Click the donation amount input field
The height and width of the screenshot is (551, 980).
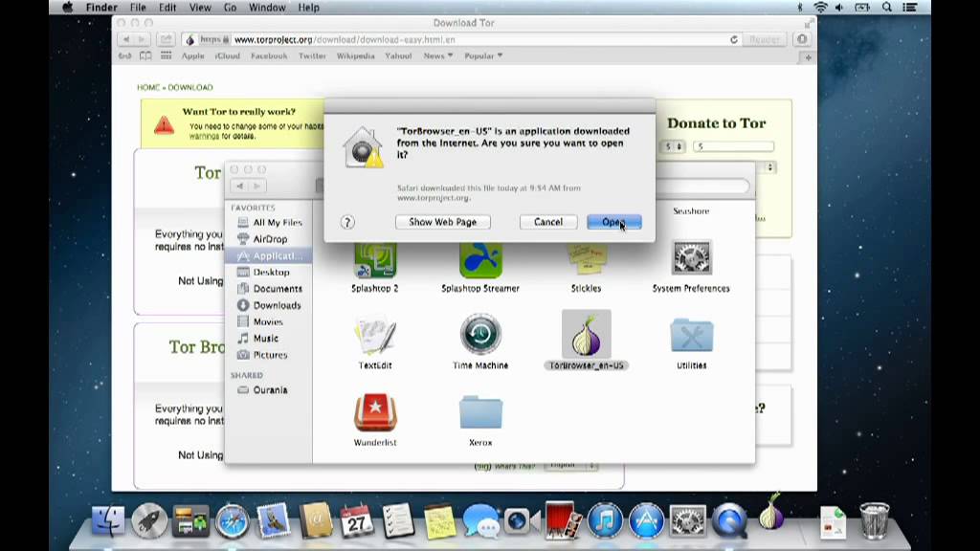(x=733, y=146)
